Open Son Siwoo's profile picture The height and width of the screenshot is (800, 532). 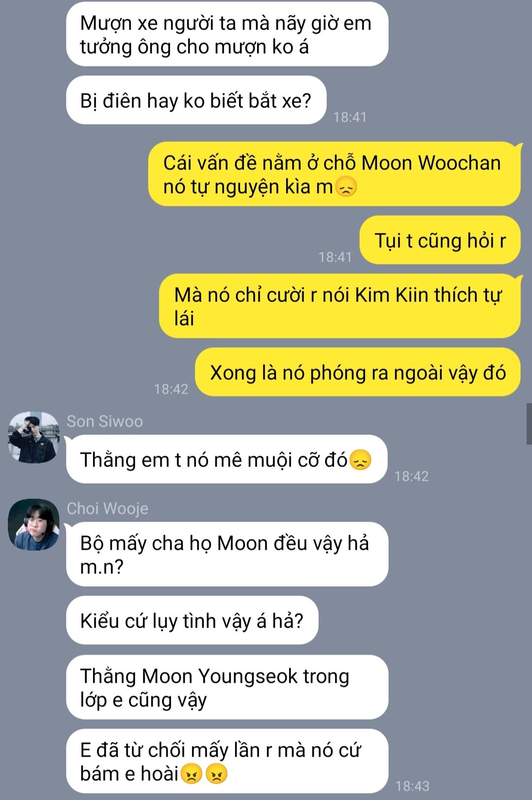(33, 437)
